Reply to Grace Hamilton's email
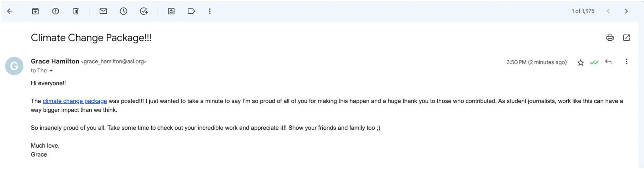Image resolution: width=644 pixels, height=169 pixels. coord(608,62)
